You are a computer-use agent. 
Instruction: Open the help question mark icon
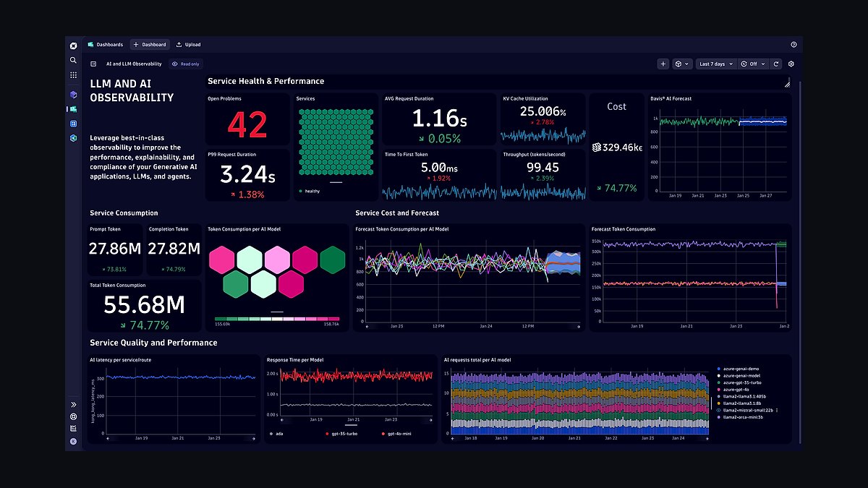pos(793,45)
